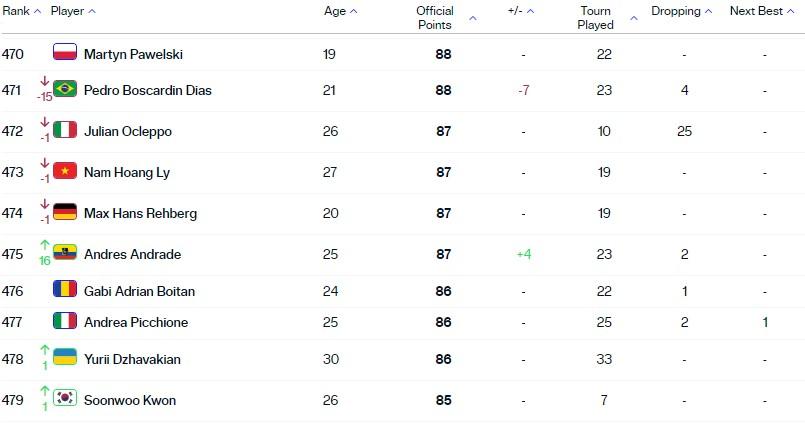Click the Ukraine flag beside Yurii Dzhavakian
This screenshot has width=805, height=424.
[x=65, y=357]
